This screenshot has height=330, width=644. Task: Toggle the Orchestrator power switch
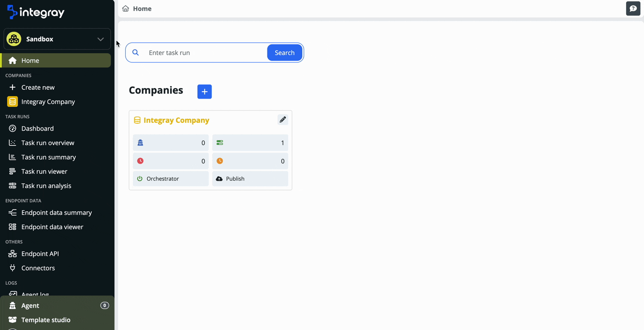140,178
